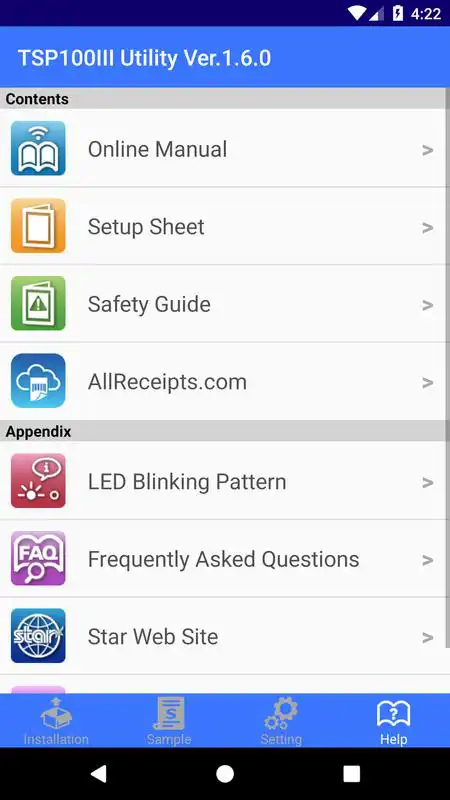450x800 pixels.
Task: Tap the AllReceipts.com cloud icon
Action: point(38,381)
